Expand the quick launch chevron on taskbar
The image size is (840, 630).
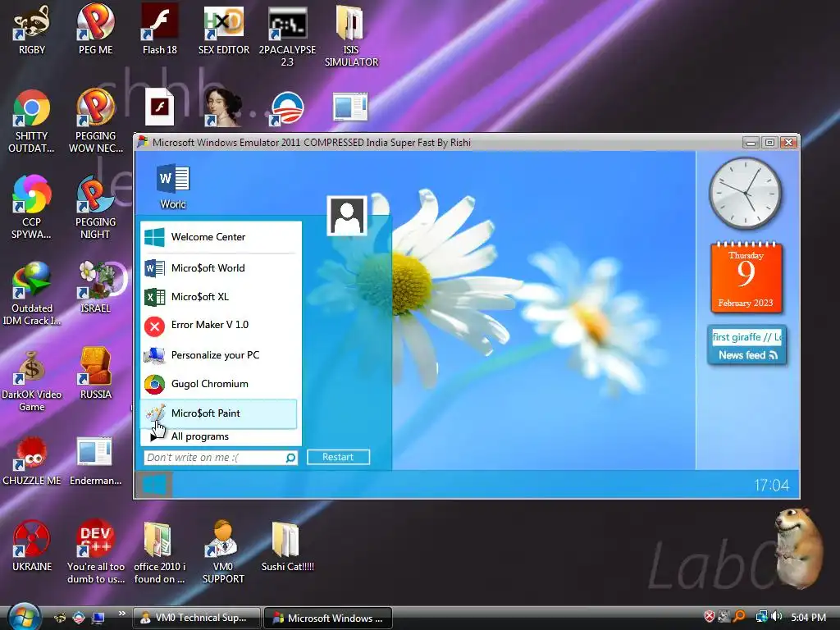pyautogui.click(x=122, y=614)
